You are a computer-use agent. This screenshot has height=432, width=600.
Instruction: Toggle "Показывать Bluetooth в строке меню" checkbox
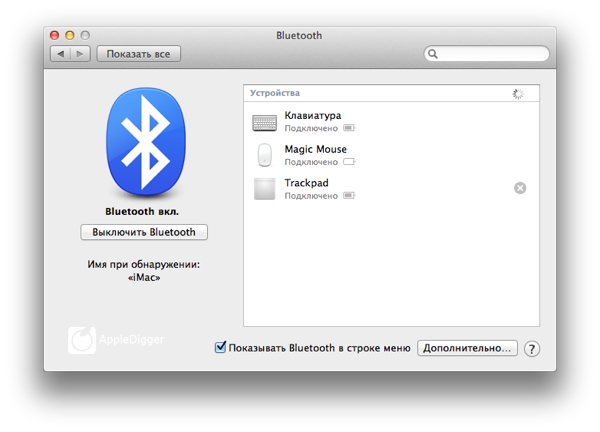tap(221, 348)
